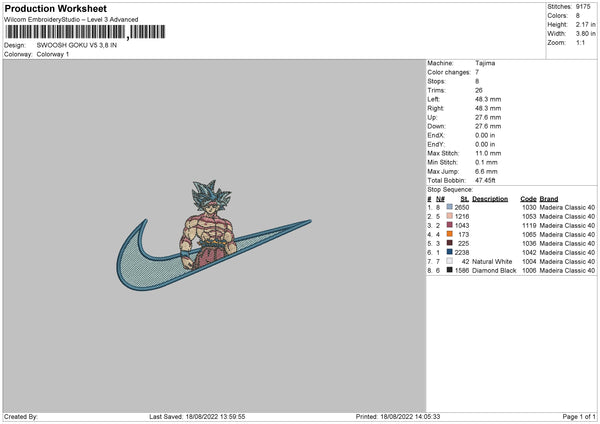The image size is (600, 424).
Task: Click the Production Worksheet title
Action: click(55, 8)
